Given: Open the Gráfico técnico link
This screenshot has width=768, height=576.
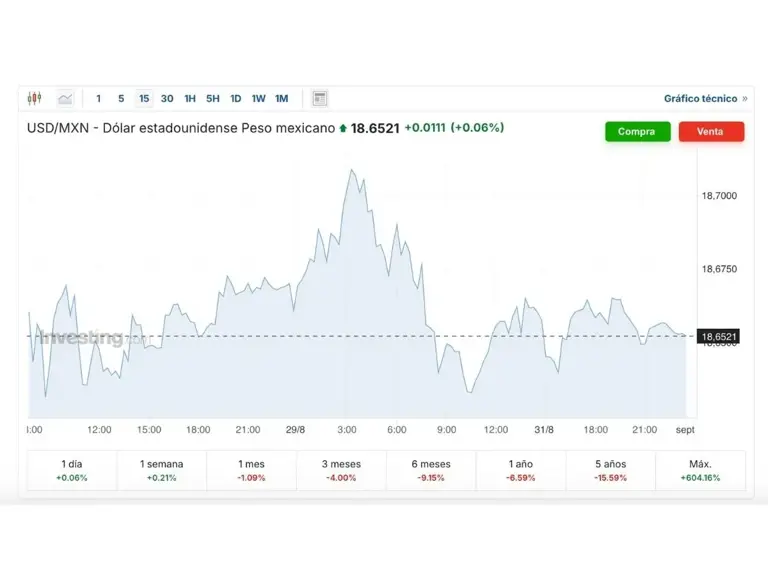Looking at the screenshot, I should [x=700, y=98].
